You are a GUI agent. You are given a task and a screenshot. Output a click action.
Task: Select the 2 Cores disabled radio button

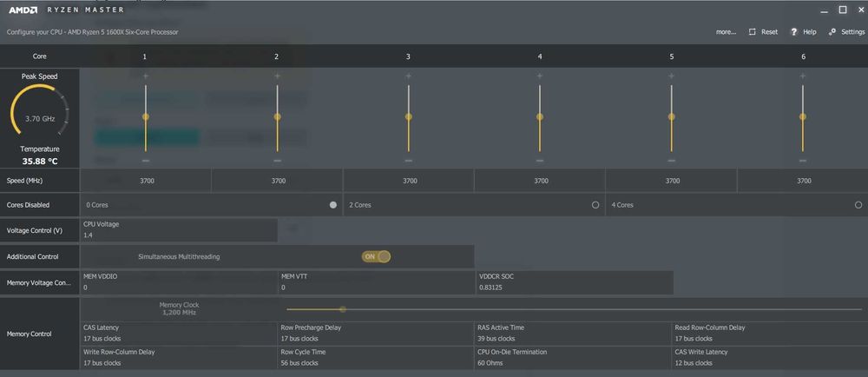(595, 205)
